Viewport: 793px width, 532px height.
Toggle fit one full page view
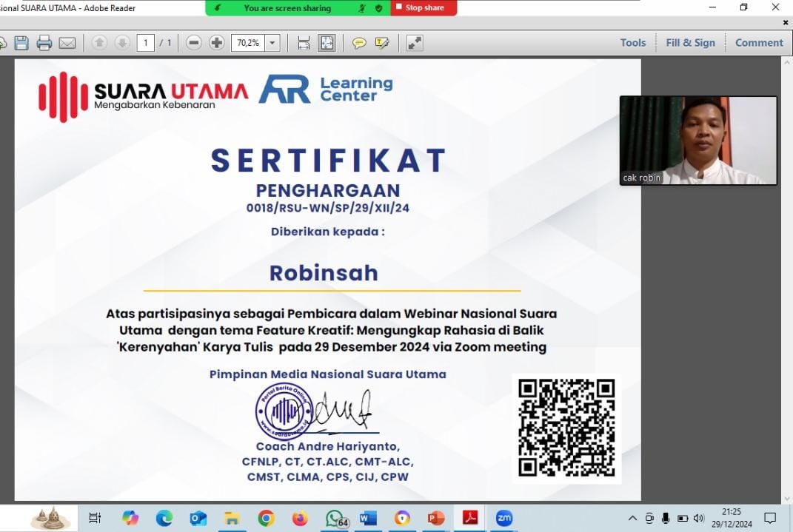click(x=327, y=43)
